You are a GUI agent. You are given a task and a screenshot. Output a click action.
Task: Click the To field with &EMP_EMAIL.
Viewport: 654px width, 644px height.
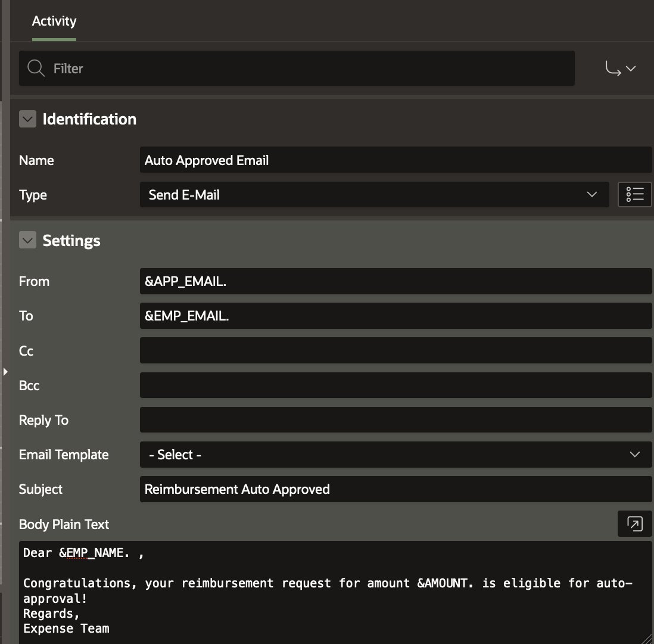[395, 316]
